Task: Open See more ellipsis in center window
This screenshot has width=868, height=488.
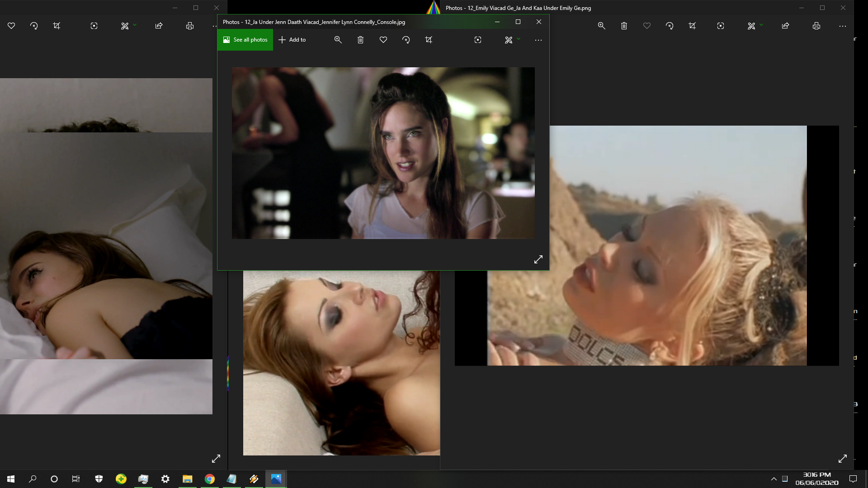Action: tap(538, 40)
